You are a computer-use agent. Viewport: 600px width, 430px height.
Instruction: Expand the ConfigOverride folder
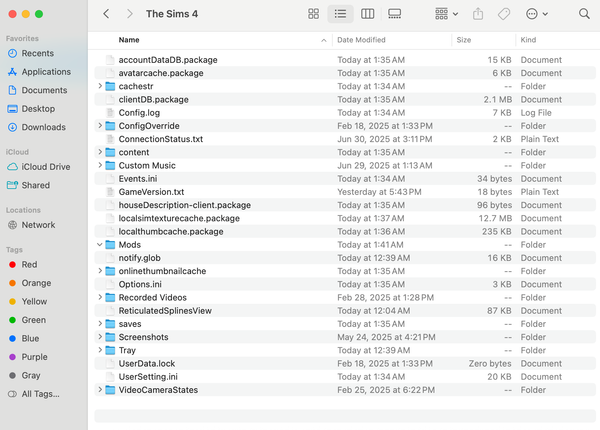pos(100,125)
